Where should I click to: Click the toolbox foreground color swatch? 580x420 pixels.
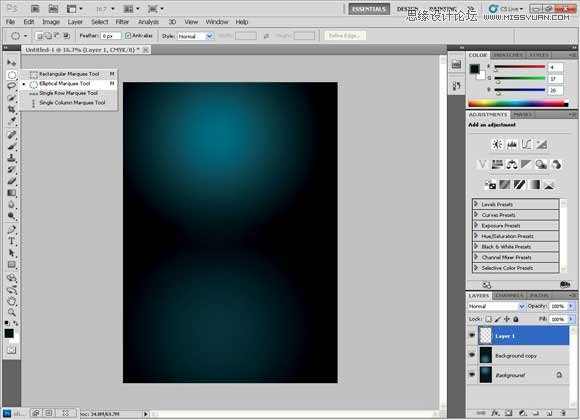coord(9,333)
